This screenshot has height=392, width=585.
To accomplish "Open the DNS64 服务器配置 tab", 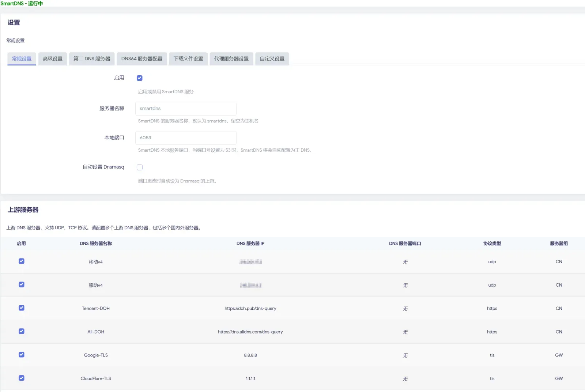I will coord(142,59).
